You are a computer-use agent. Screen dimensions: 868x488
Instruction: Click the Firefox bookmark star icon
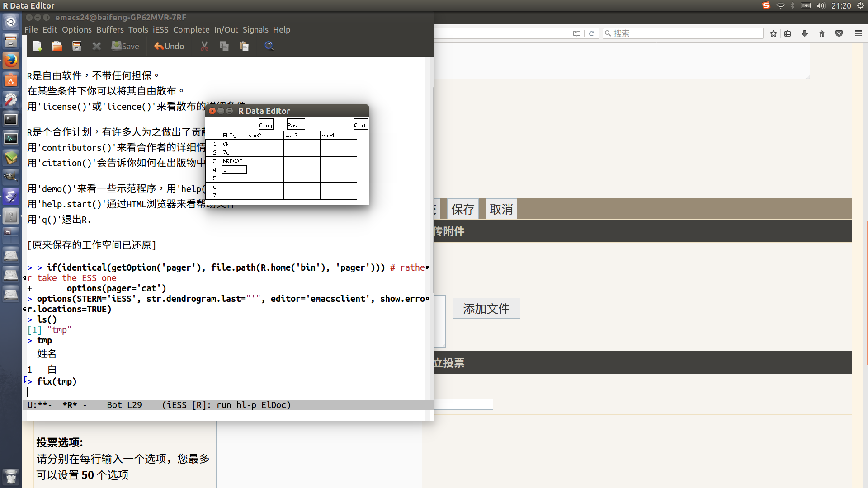[x=774, y=33]
